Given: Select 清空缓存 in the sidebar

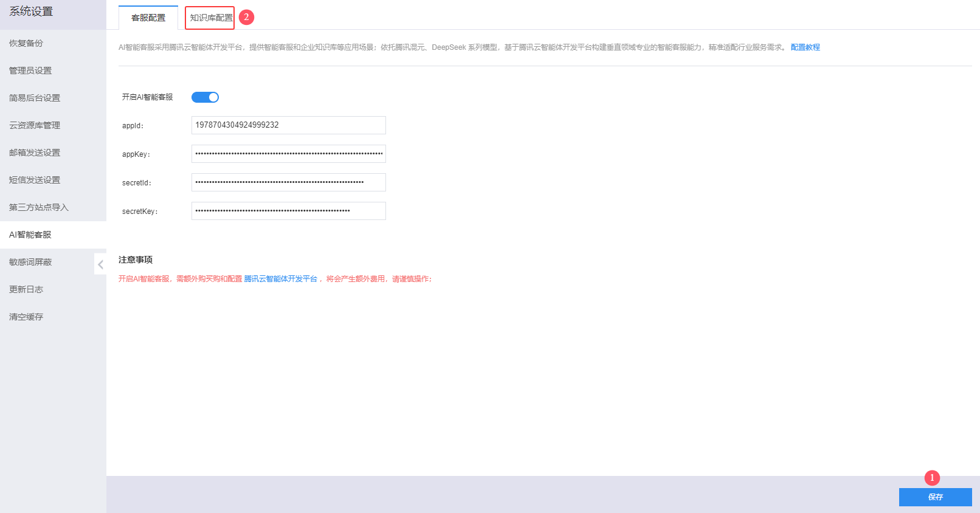Looking at the screenshot, I should [x=26, y=317].
